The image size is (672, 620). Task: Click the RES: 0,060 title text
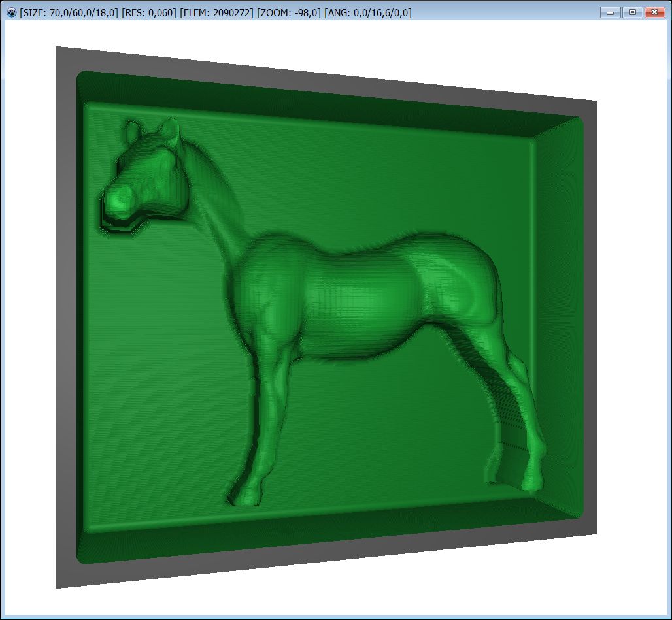click(x=149, y=13)
